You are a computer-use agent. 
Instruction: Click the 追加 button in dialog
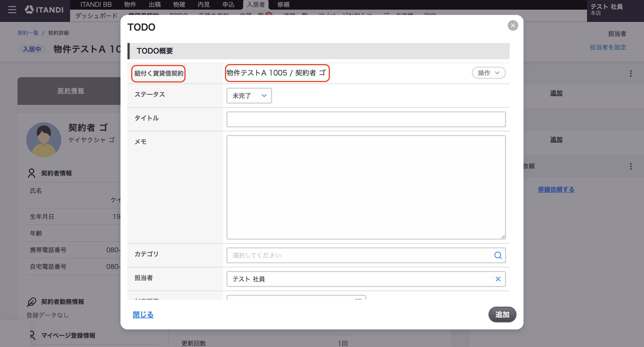pyautogui.click(x=502, y=315)
